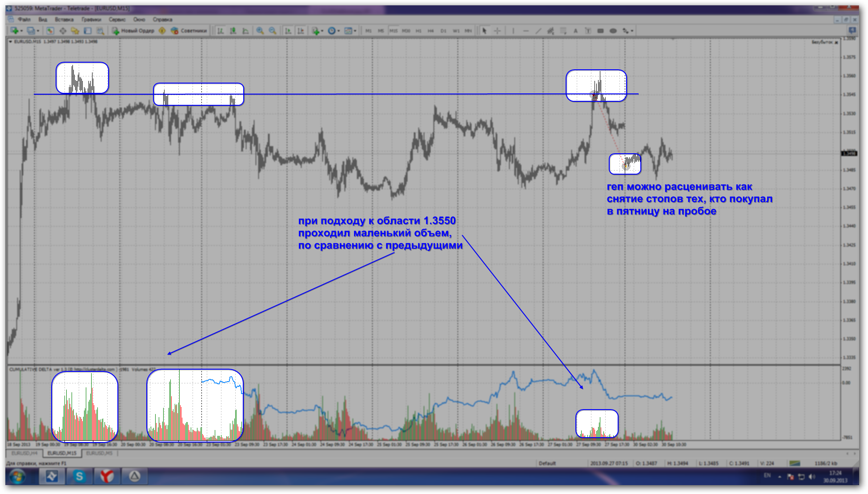
Task: Select the vertical line tool
Action: click(513, 31)
